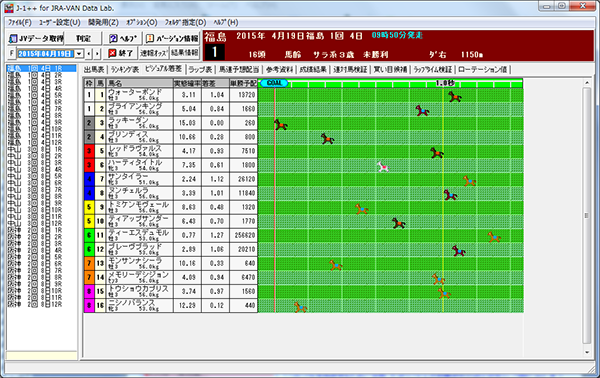Click the horse icon for horse number 12
Image resolution: width=600 pixels, height=378 pixels.
458,251
